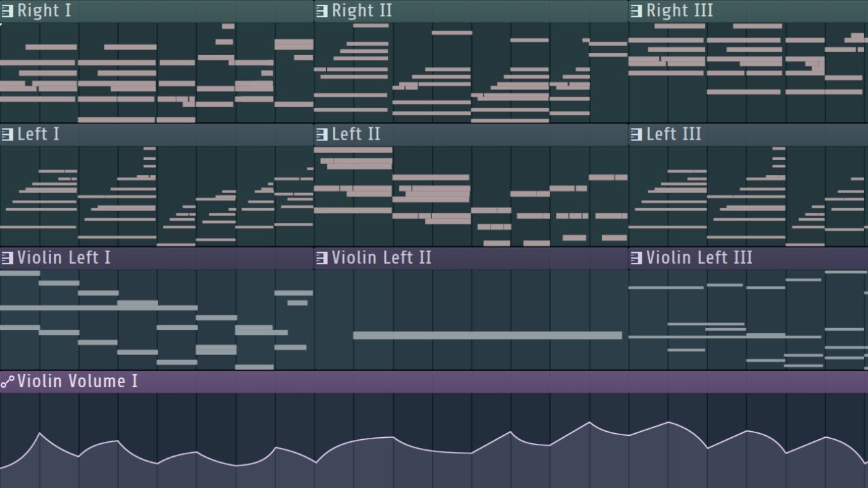Click the piano-roll icon of Right II clip
The image size is (868, 488).
click(x=321, y=12)
